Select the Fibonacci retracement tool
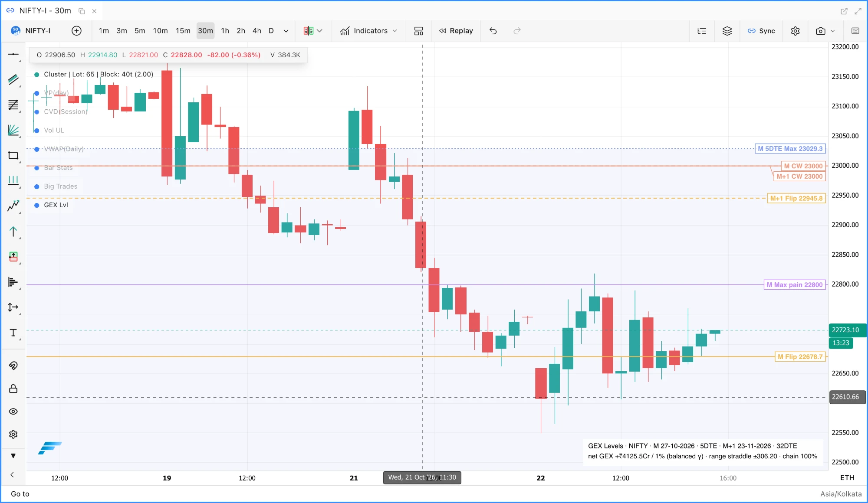868x503 pixels. click(x=13, y=105)
